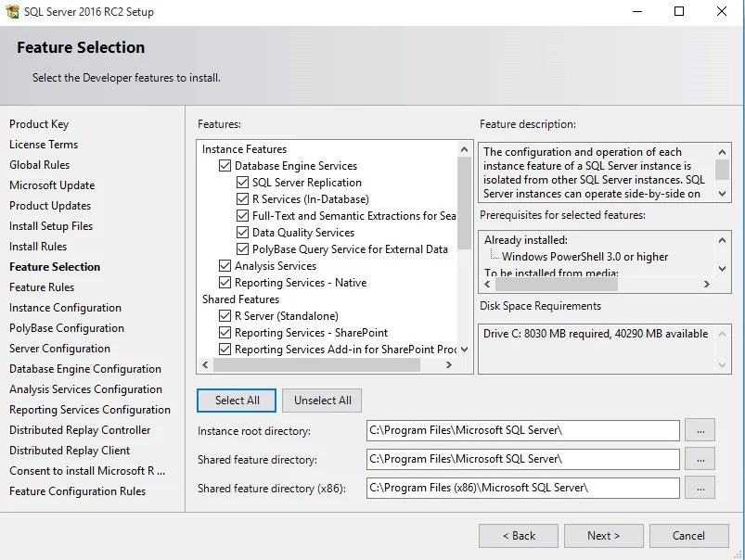Uncheck R Server (Standalone)
Image resolution: width=745 pixels, height=560 pixels.
click(x=224, y=315)
